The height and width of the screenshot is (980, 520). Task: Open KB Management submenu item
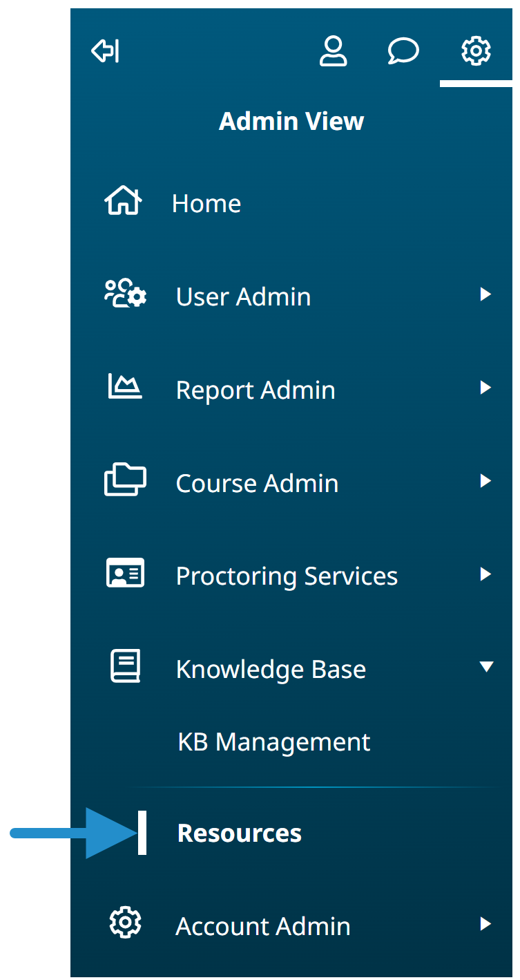pyautogui.click(x=274, y=742)
